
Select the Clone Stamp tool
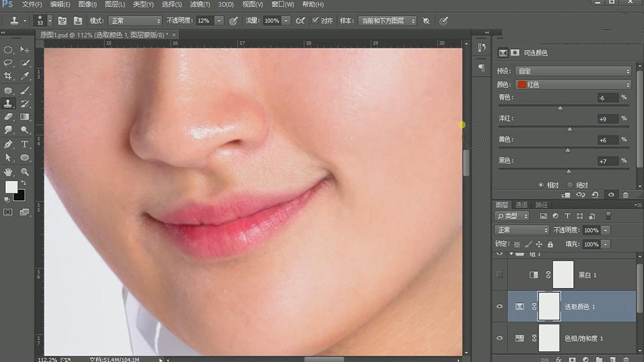8,103
